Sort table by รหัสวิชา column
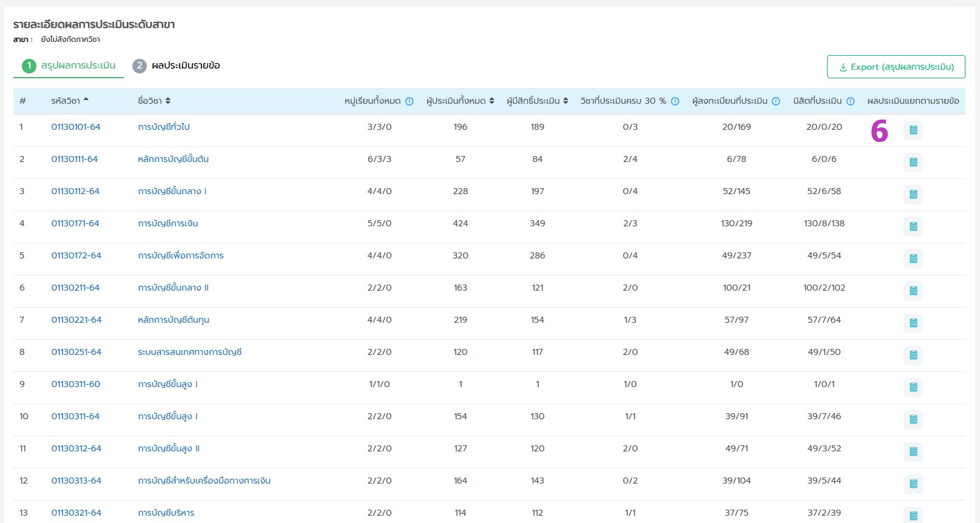This screenshot has height=523, width=980. tap(86, 101)
